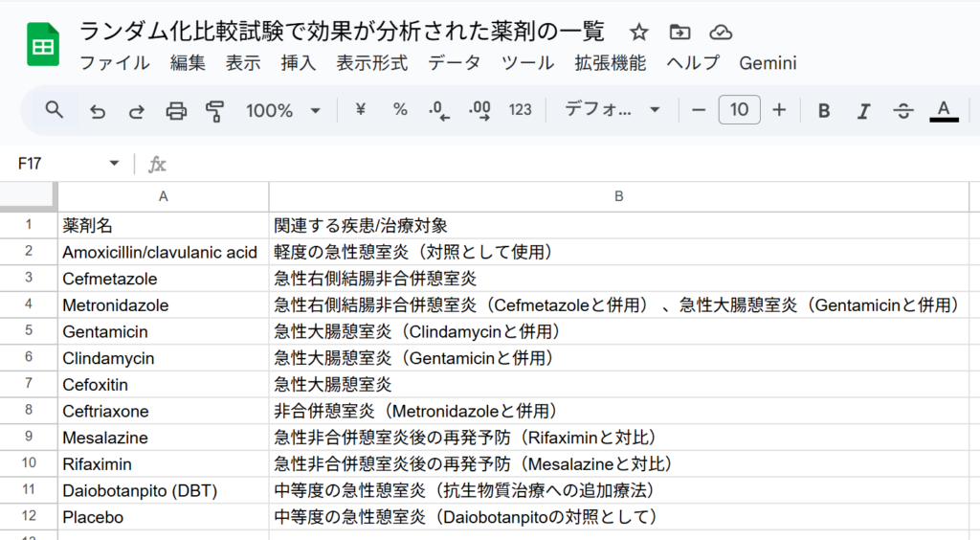Open the データ menu
The height and width of the screenshot is (540, 980).
click(455, 64)
